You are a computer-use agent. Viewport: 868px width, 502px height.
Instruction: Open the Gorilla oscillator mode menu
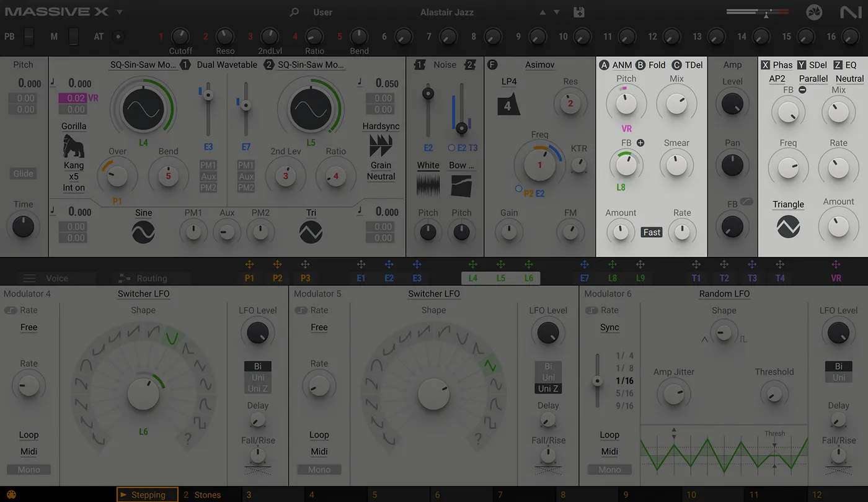[74, 126]
